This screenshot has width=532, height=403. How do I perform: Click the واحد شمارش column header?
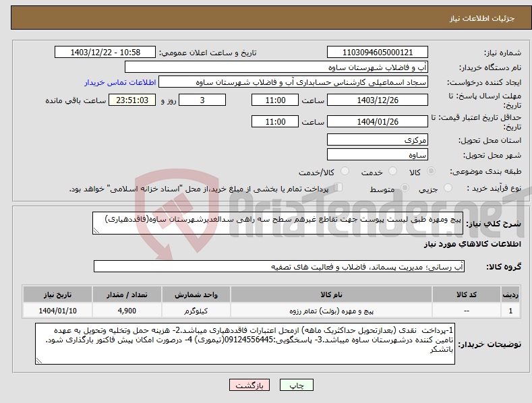pyautogui.click(x=196, y=294)
